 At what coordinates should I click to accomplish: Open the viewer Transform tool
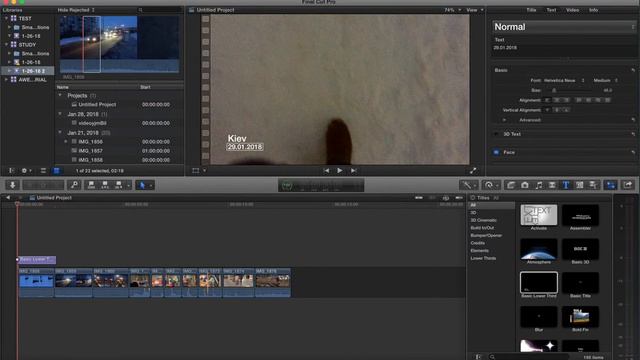pyautogui.click(x=196, y=171)
